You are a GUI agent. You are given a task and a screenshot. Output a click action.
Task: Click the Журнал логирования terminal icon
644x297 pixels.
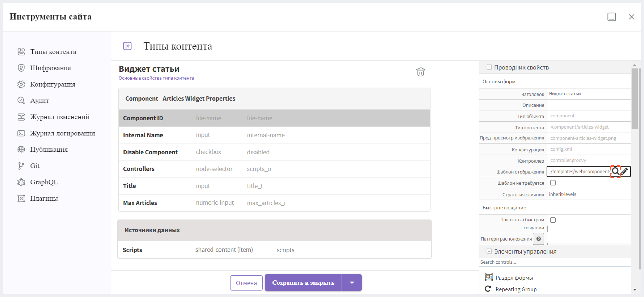click(21, 133)
